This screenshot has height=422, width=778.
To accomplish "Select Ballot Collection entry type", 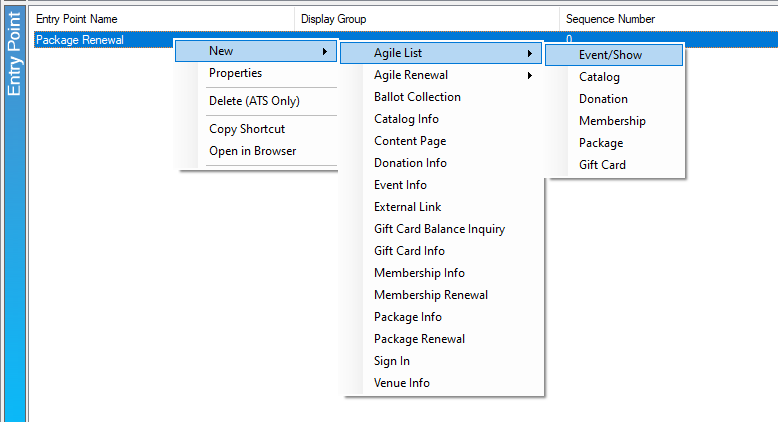I will click(441, 97).
